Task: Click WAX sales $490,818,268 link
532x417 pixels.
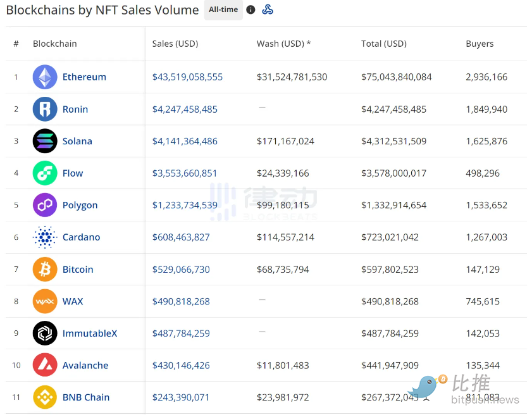Action: 181,301
